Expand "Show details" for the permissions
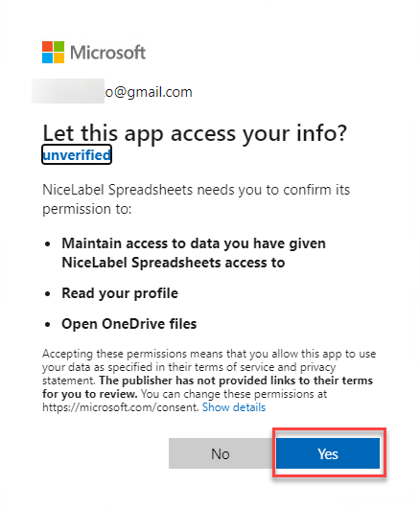The width and height of the screenshot is (420, 508). (x=234, y=407)
